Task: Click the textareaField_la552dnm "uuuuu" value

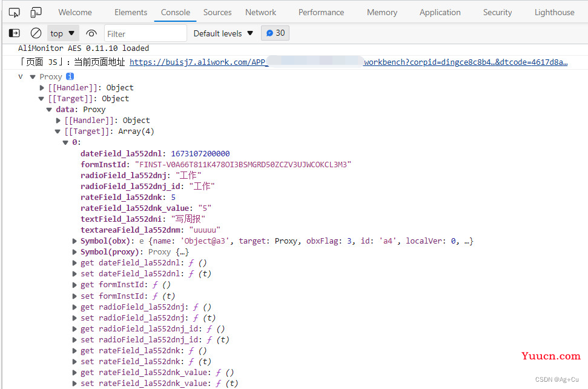Action: point(205,230)
